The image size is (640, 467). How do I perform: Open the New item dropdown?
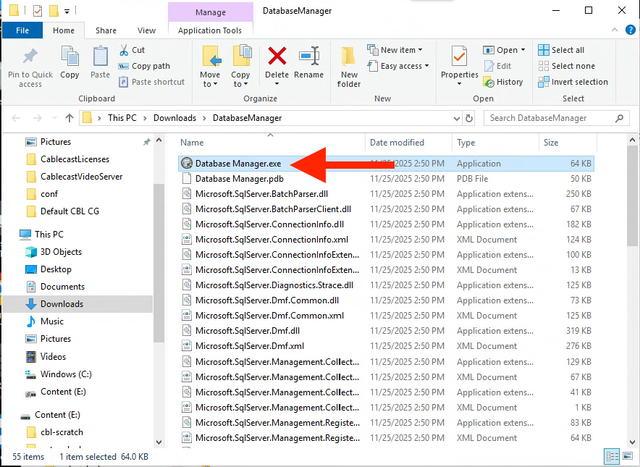(x=394, y=50)
